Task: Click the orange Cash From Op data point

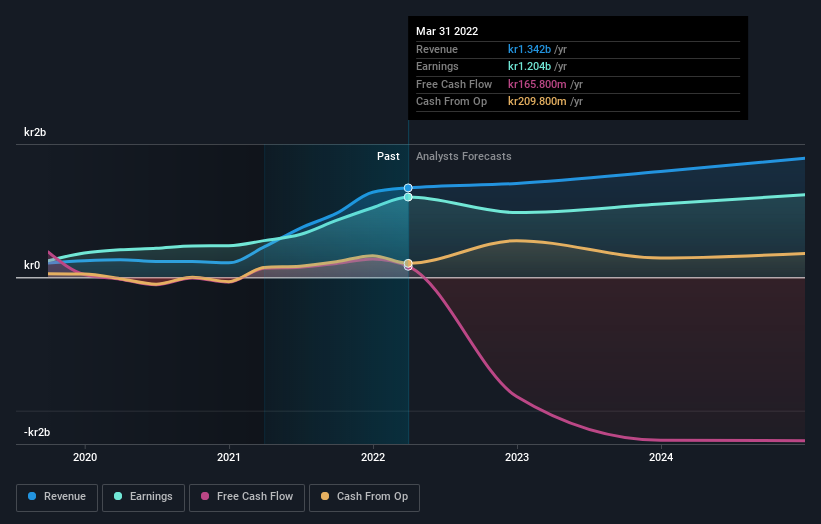Action: point(408,263)
